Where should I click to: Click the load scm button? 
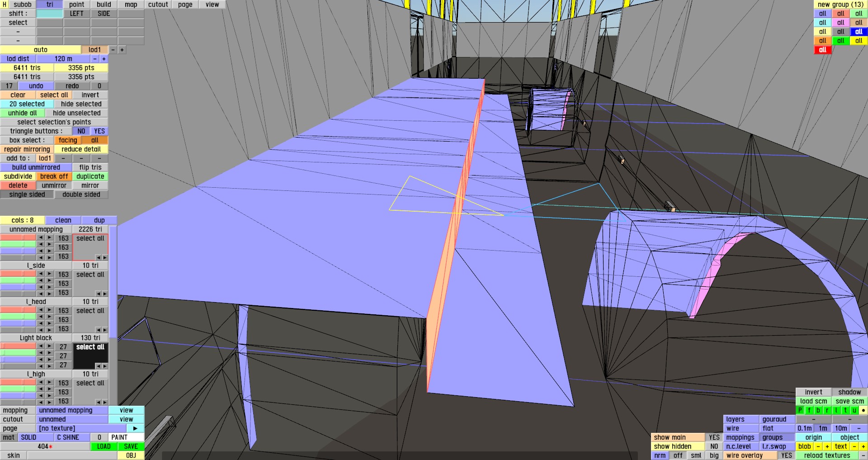tap(814, 401)
